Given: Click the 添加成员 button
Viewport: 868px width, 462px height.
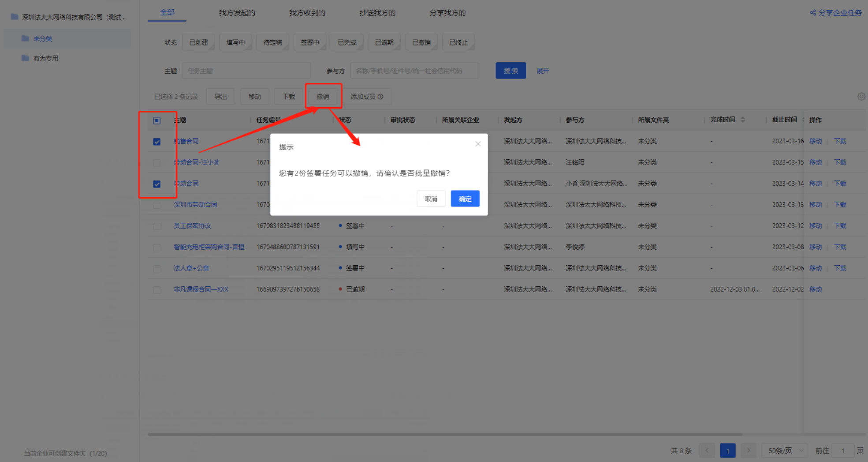Looking at the screenshot, I should (367, 97).
